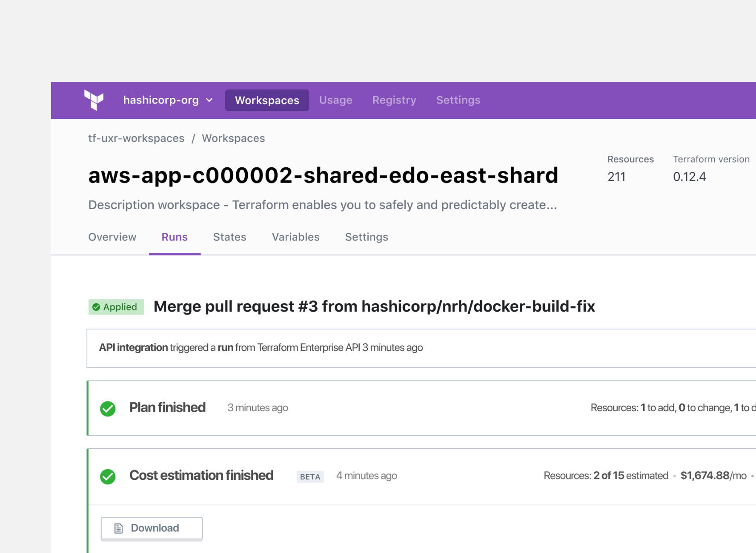
Task: Open the hashicorp-org organization dropdown
Action: point(168,100)
